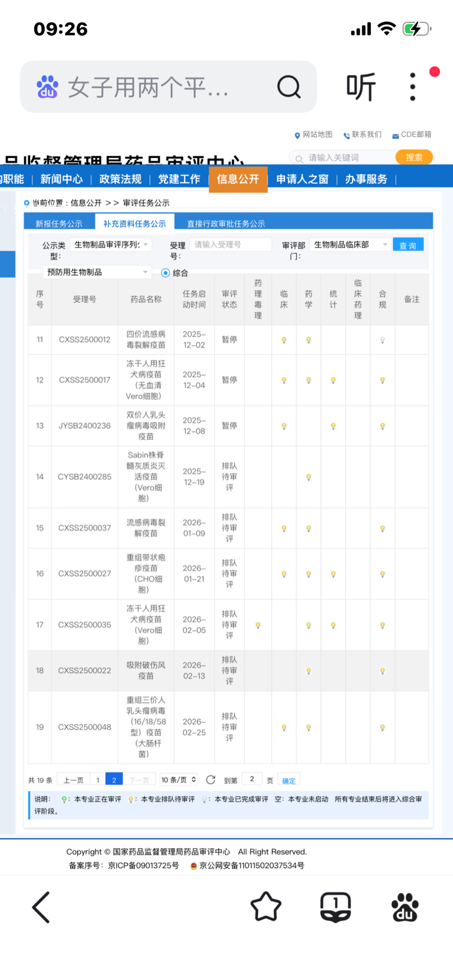453x980 pixels.
Task: Tap the Baidu search text 女子用两个平
Action: pyautogui.click(x=148, y=87)
